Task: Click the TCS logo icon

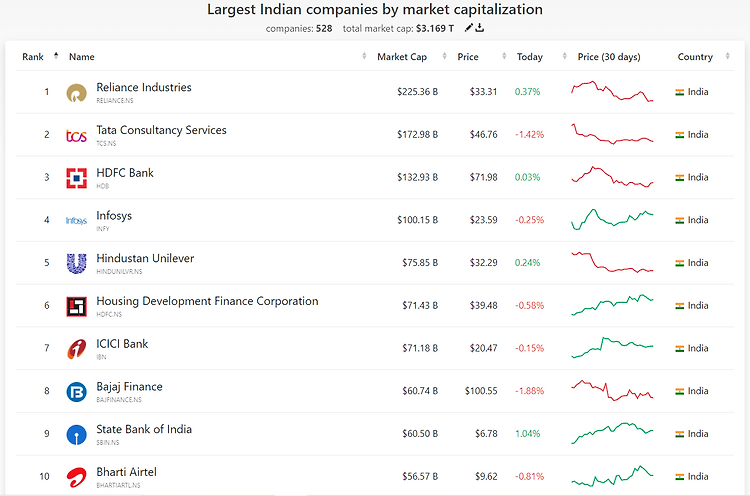Action: coord(77,136)
